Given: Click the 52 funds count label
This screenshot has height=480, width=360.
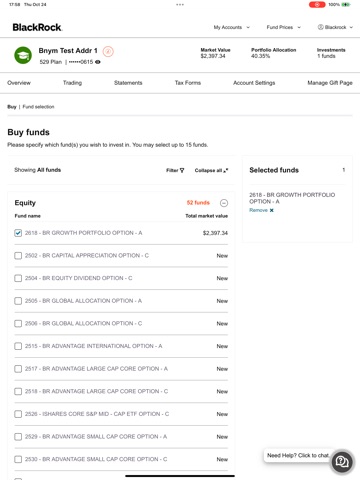Looking at the screenshot, I should (x=198, y=203).
